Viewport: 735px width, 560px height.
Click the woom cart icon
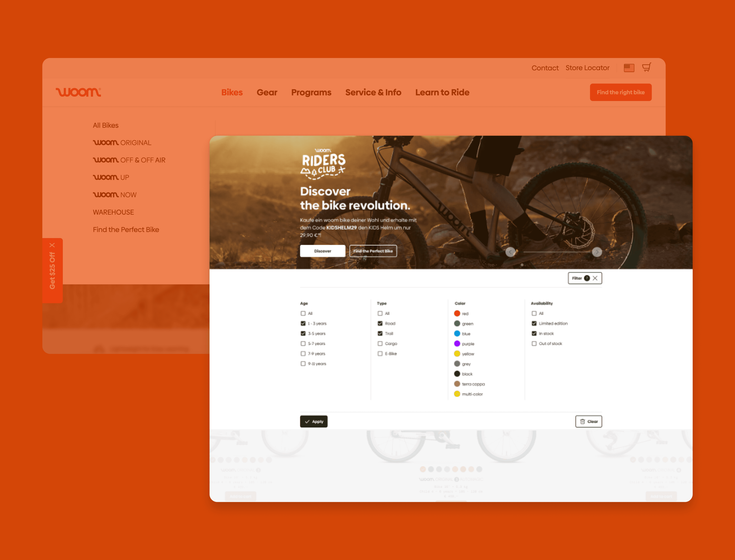pyautogui.click(x=646, y=67)
